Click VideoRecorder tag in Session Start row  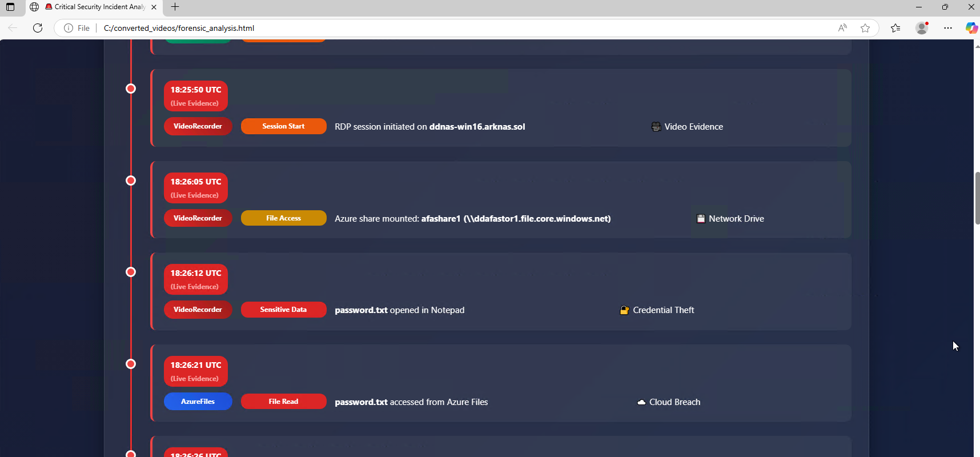pos(198,126)
